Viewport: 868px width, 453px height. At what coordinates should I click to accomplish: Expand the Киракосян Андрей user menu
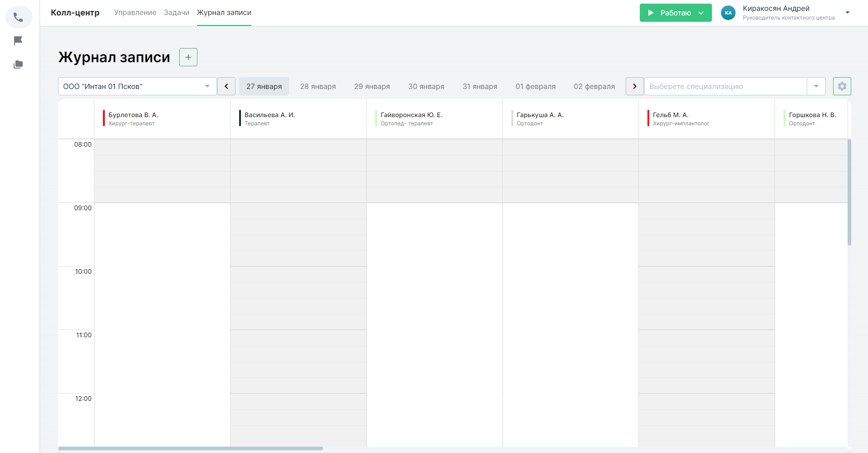(848, 13)
